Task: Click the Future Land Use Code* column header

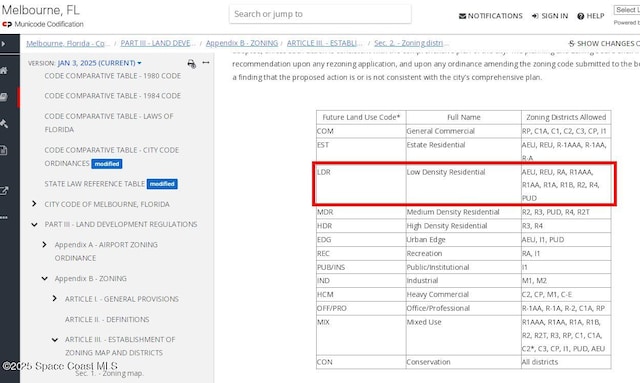Action: pyautogui.click(x=361, y=117)
